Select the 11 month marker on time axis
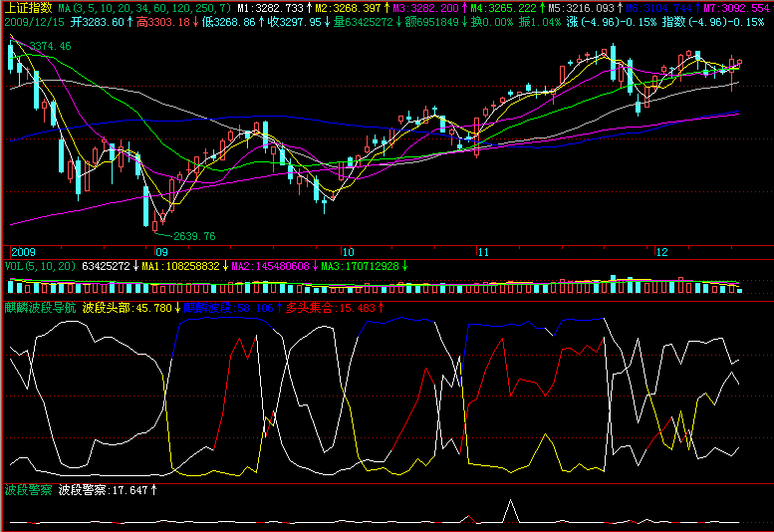 click(x=483, y=252)
